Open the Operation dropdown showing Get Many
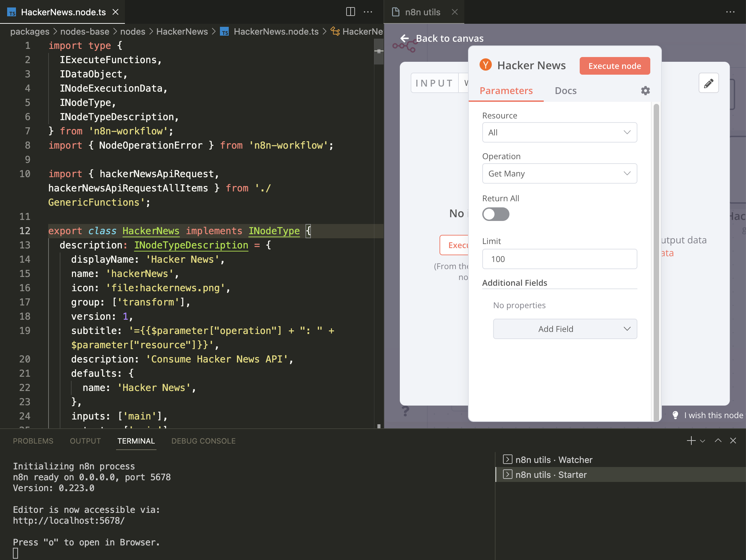This screenshot has width=746, height=560. pyautogui.click(x=559, y=173)
